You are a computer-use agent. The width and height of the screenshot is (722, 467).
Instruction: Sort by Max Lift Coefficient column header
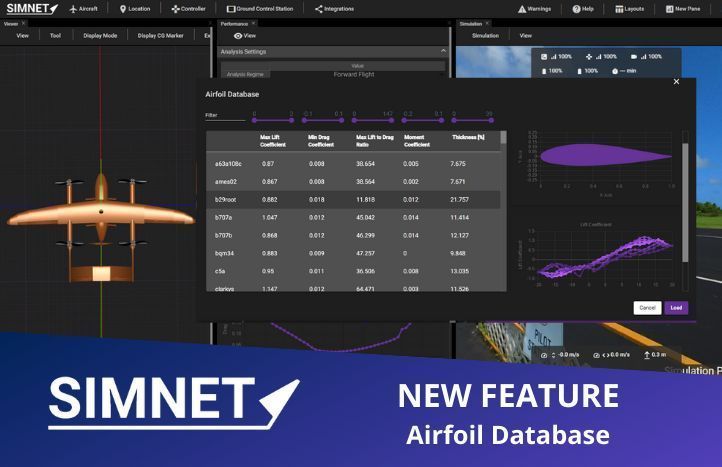pos(273,140)
